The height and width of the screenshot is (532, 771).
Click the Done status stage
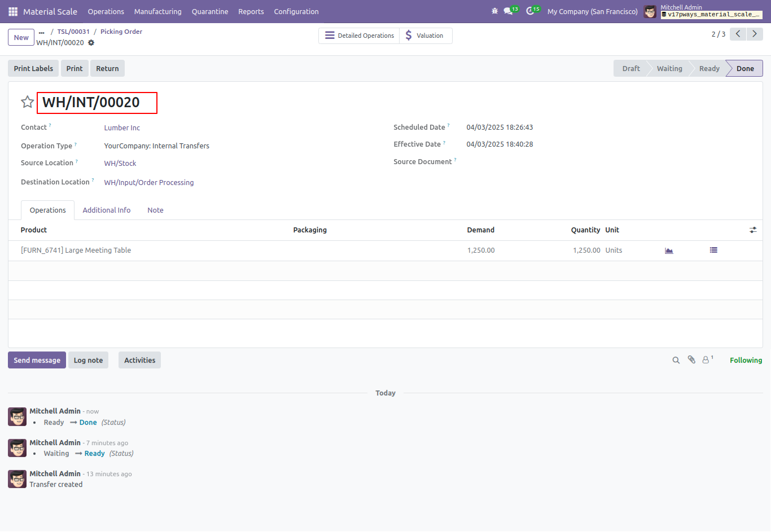click(744, 68)
